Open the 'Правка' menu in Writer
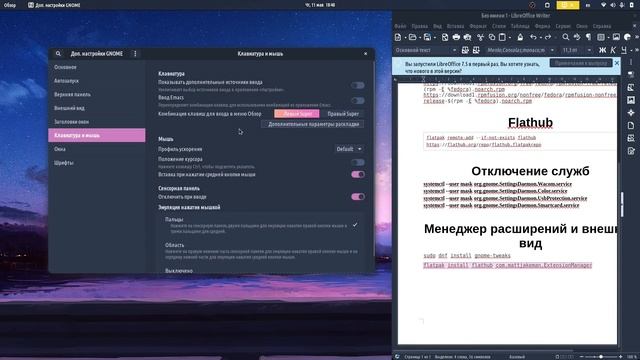 tap(420, 26)
